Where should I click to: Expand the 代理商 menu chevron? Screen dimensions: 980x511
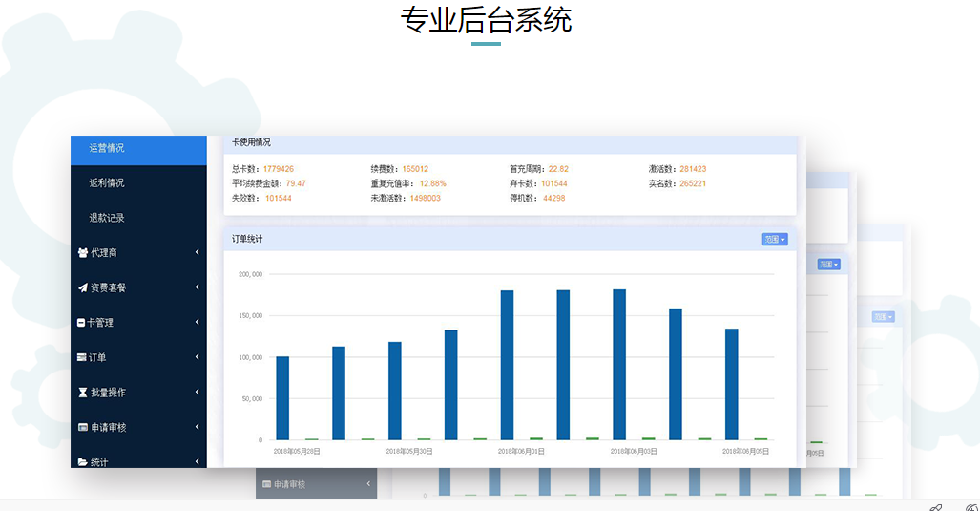click(x=197, y=252)
